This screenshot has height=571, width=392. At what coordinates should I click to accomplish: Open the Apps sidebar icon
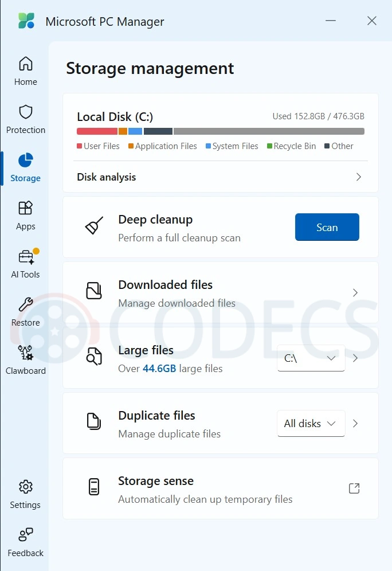[x=25, y=208]
